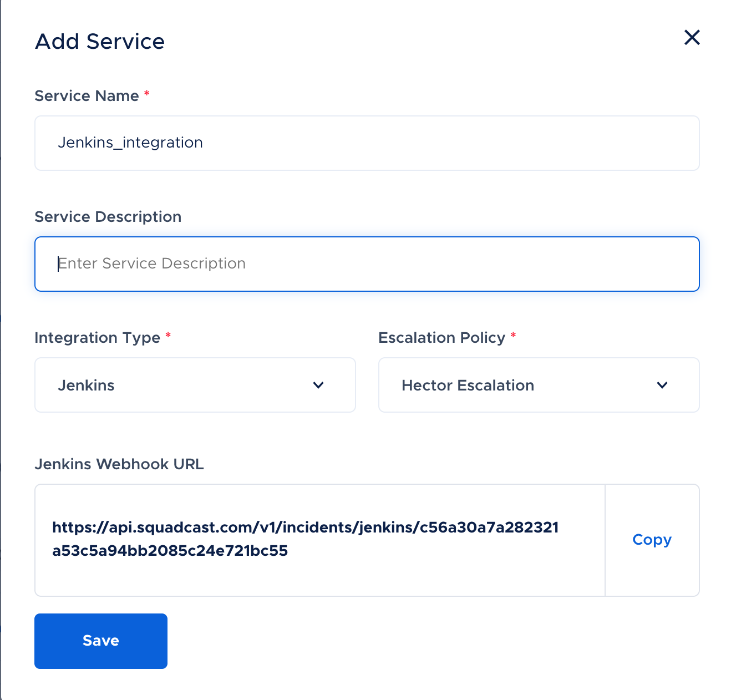
Task: Save the new service
Action: (101, 641)
